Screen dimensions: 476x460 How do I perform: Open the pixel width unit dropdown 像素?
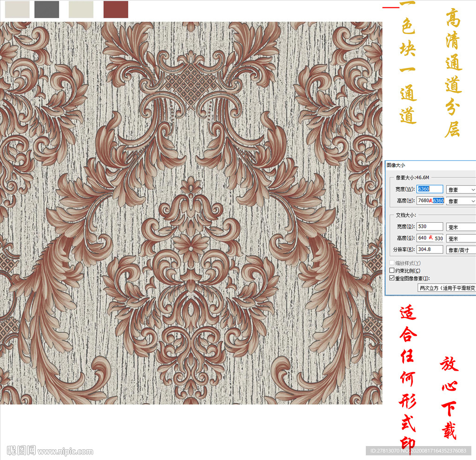coord(461,190)
